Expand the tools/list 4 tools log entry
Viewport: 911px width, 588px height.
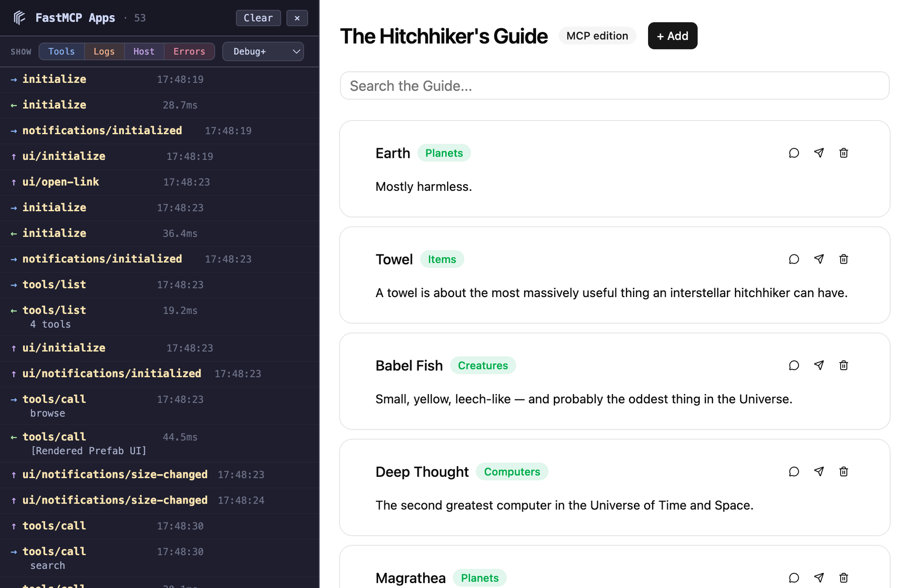coord(54,316)
